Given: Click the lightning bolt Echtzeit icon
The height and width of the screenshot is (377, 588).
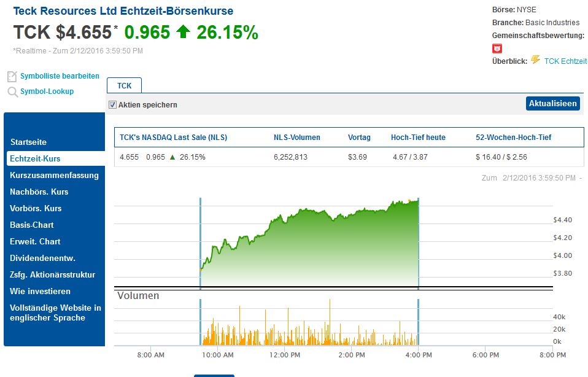Looking at the screenshot, I should [535, 60].
